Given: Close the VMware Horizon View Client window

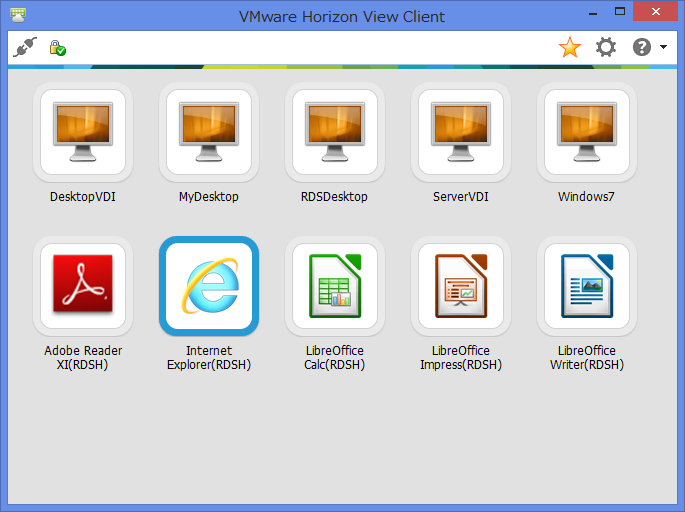Looking at the screenshot, I should tap(655, 12).
